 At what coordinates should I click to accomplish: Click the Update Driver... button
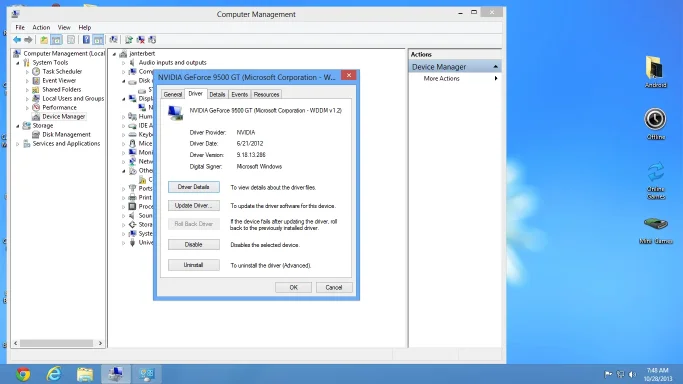(x=194, y=205)
